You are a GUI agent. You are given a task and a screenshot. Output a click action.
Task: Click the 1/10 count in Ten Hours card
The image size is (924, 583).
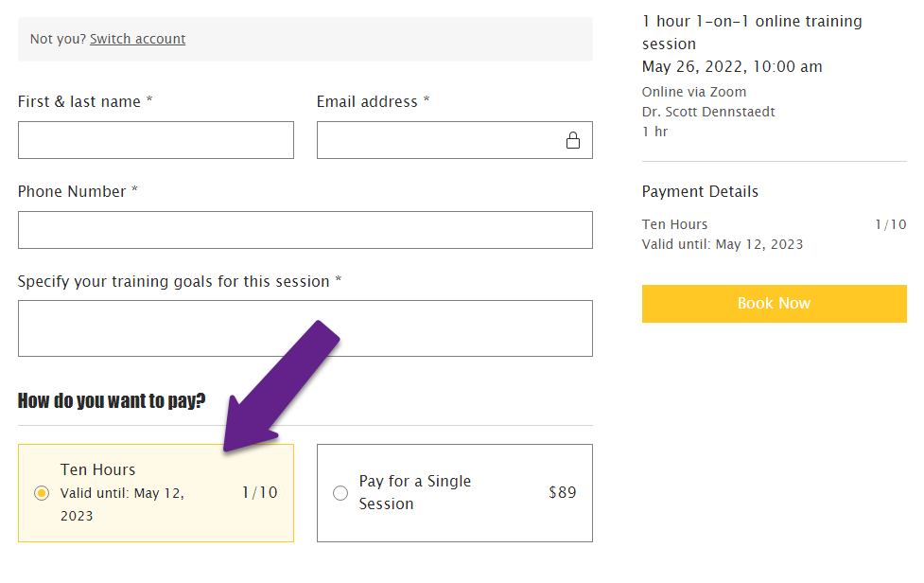coord(259,493)
